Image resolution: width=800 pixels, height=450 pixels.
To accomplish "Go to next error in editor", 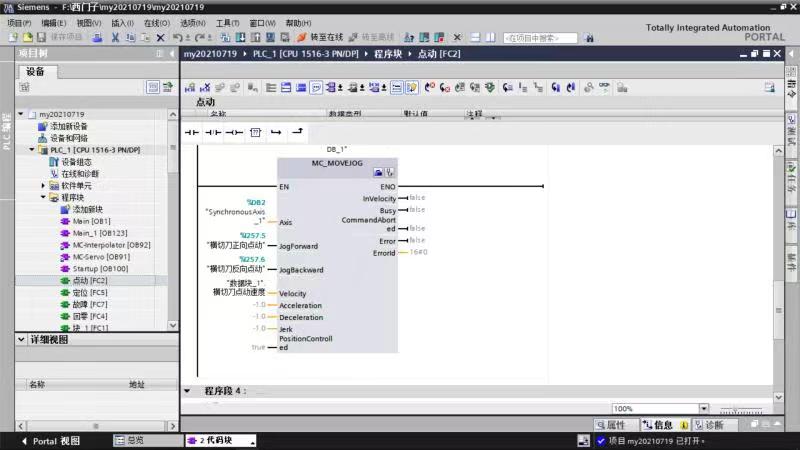I will [445, 88].
